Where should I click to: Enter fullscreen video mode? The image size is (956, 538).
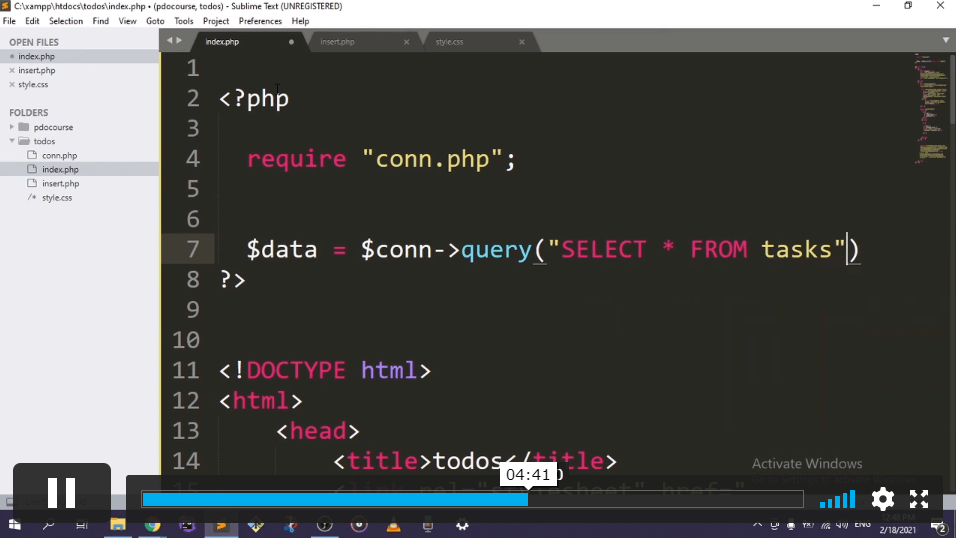click(919, 499)
